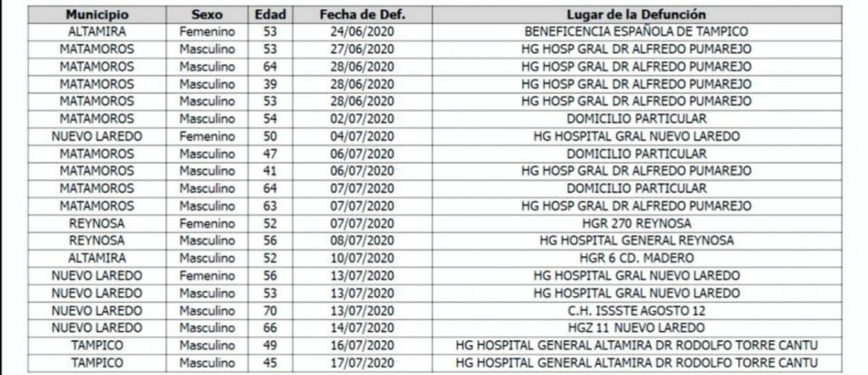The image size is (868, 375).
Task: Select the date 27/06/2020 cell
Action: click(363, 49)
